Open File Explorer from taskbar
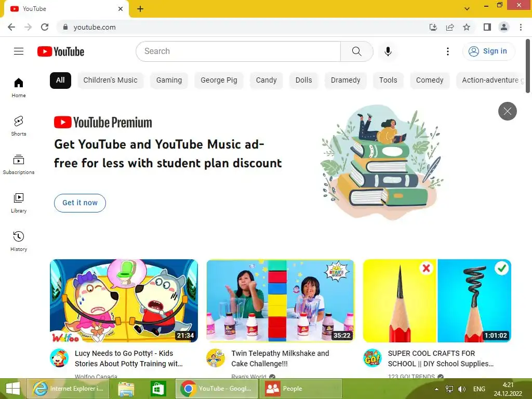 pyautogui.click(x=126, y=389)
